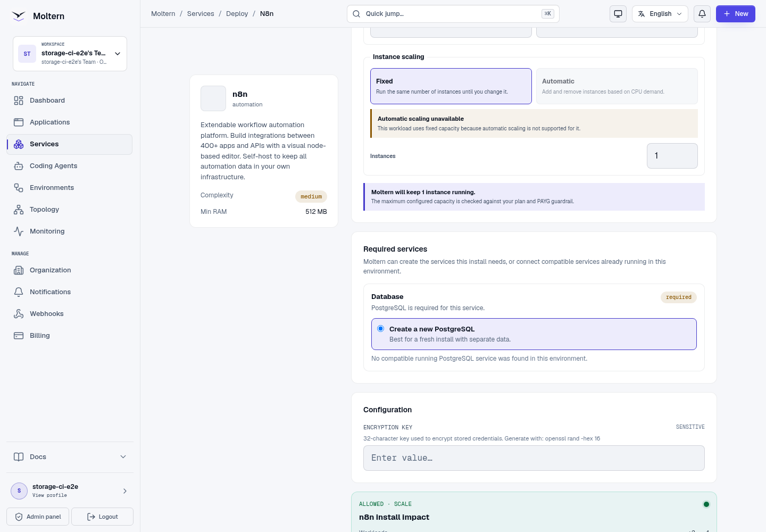Click the medium complexity badge
This screenshot has width=766, height=532.
(x=311, y=196)
